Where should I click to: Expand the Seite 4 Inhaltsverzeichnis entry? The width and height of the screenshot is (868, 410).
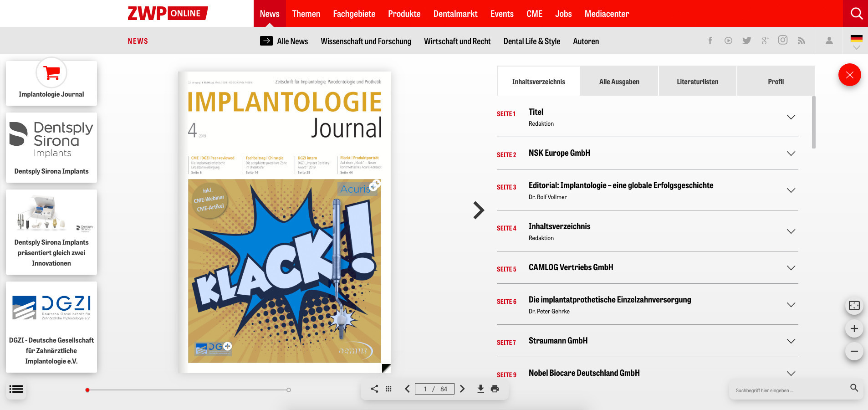tap(791, 231)
